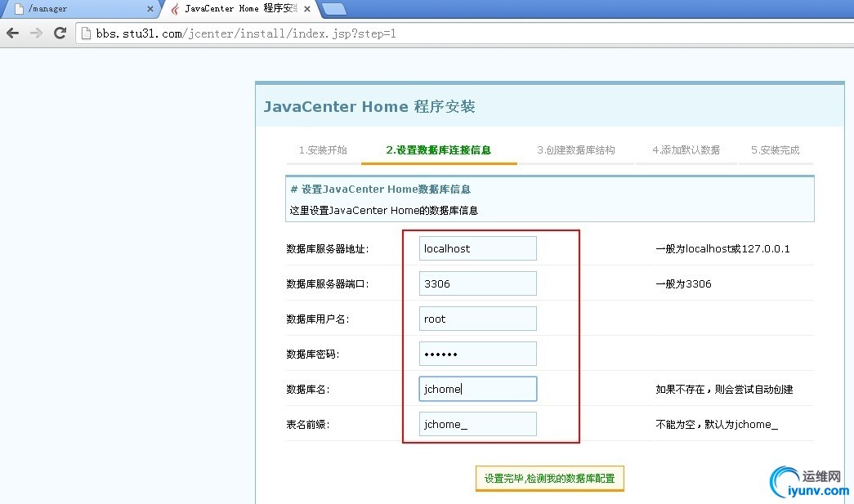Click the JavaCenter Home 程序安装 heading
This screenshot has width=854, height=504.
[x=370, y=107]
